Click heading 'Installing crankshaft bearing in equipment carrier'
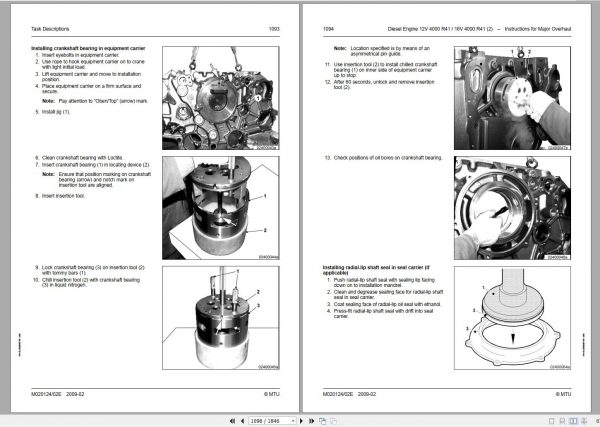 coord(88,48)
